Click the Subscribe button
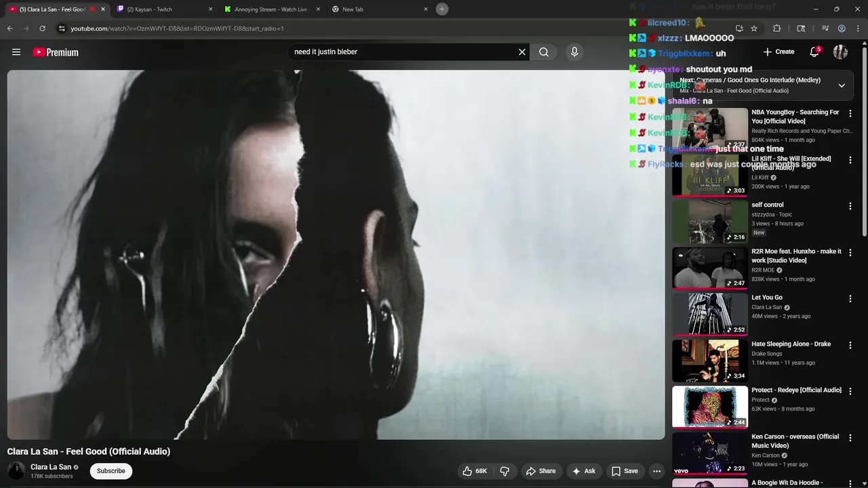868x488 pixels. (x=111, y=471)
